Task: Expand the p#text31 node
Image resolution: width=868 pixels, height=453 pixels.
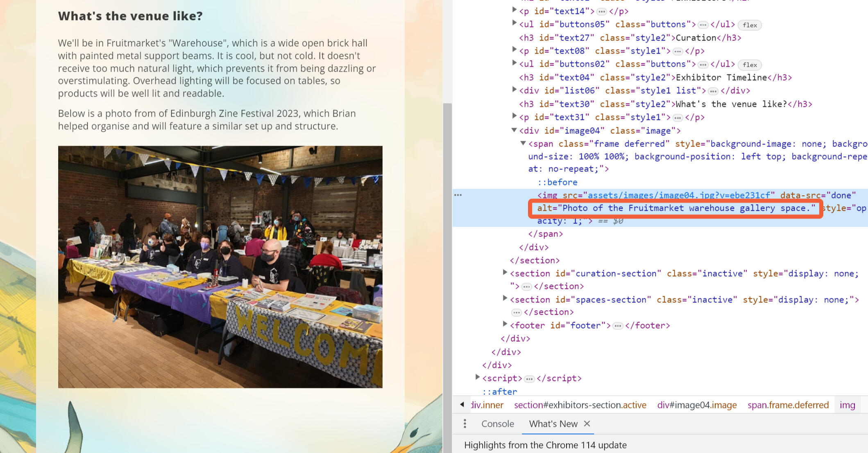Action: [514, 117]
